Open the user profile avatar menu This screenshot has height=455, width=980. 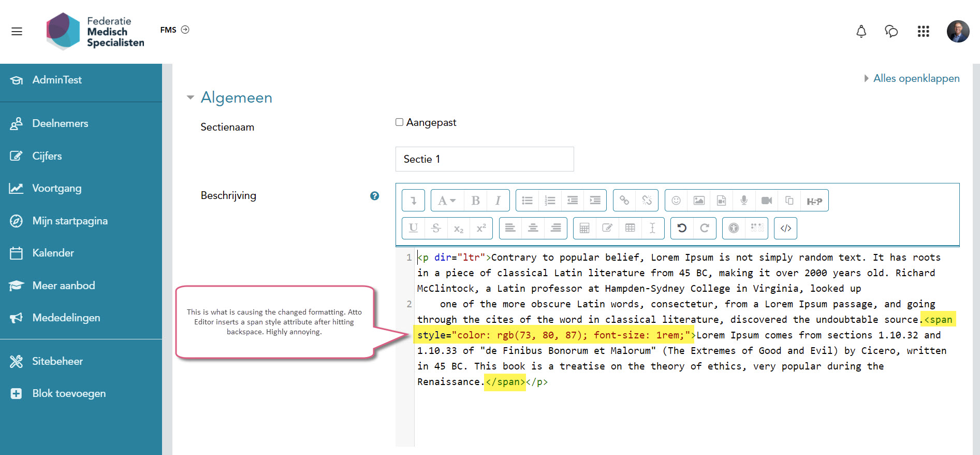click(x=958, y=32)
